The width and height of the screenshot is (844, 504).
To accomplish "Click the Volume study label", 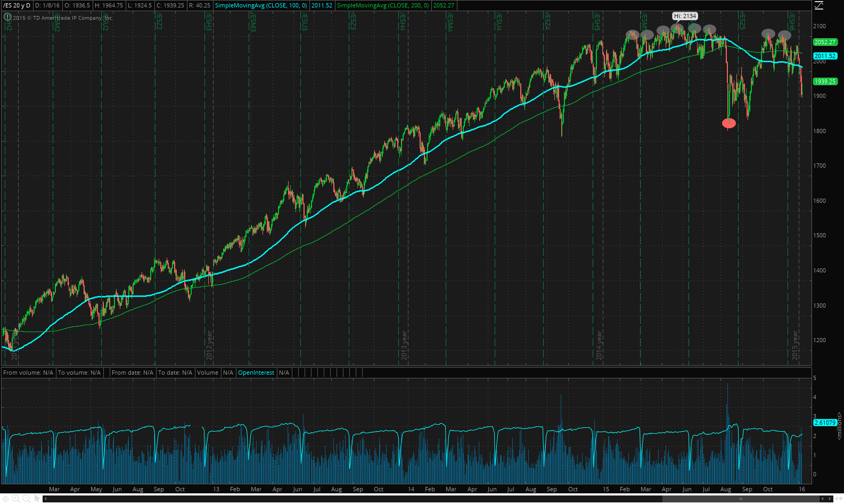I will pos(208,373).
